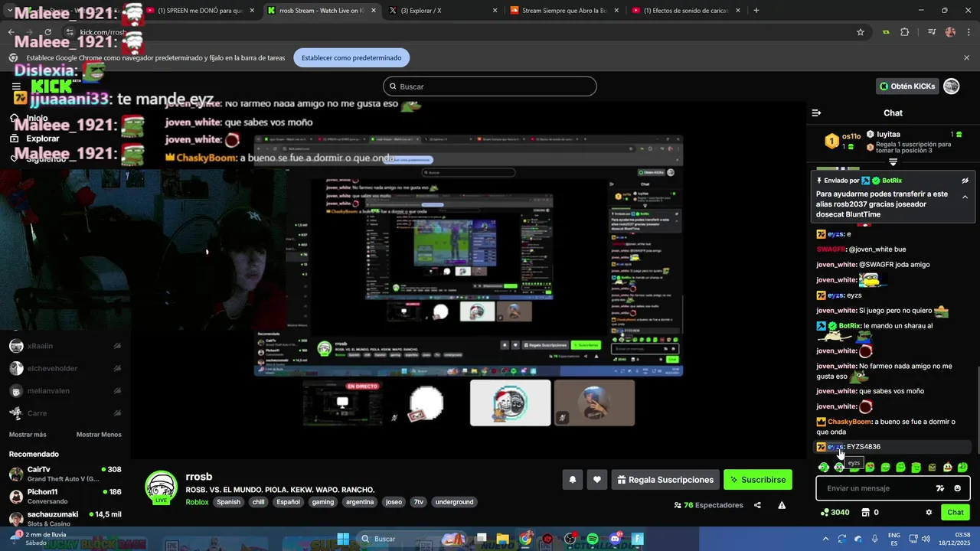Click Obtén KICKs button
This screenshot has width=980, height=551.
click(907, 86)
